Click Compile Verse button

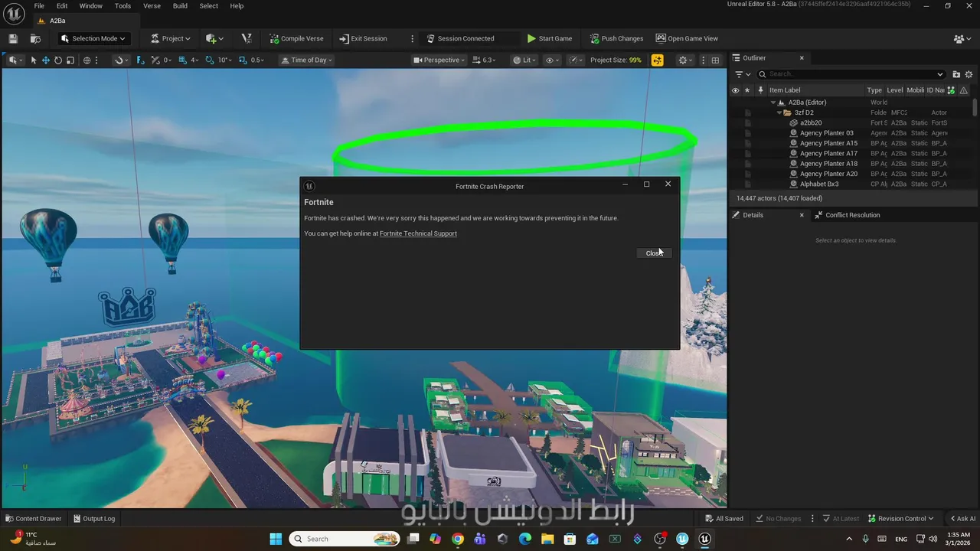click(296, 38)
